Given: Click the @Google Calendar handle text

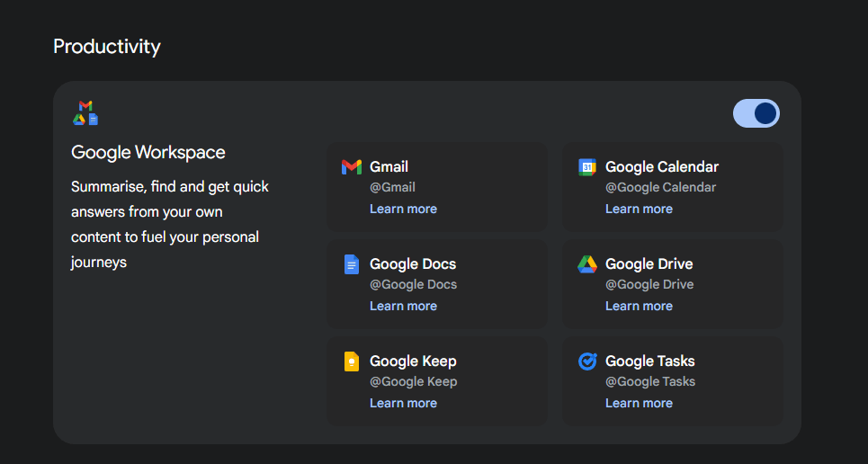Looking at the screenshot, I should coord(660,187).
